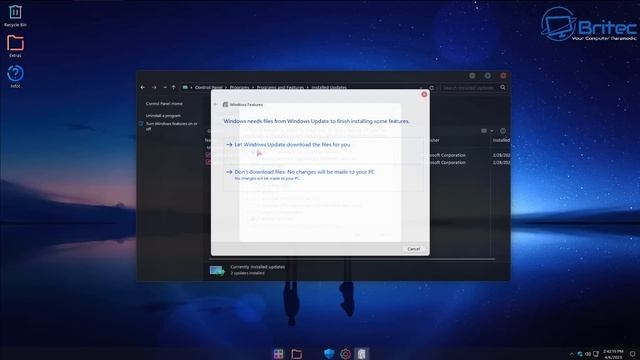
Task: Click the Installed Updates breadcrumb
Action: (329, 87)
